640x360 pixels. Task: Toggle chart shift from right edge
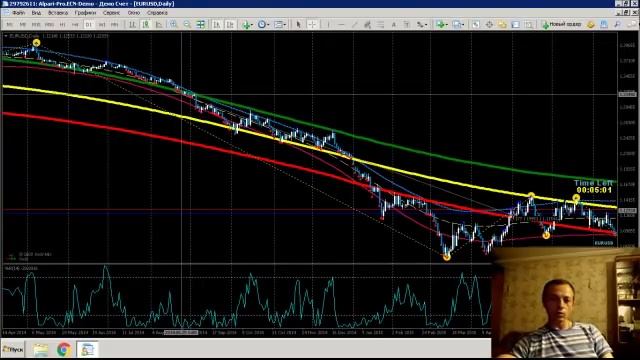coord(230,24)
